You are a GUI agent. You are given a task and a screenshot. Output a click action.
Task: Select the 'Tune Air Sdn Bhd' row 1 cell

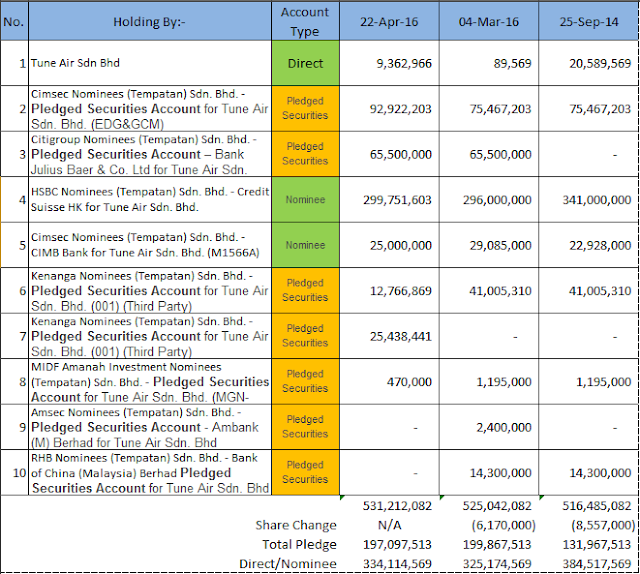tap(150, 63)
